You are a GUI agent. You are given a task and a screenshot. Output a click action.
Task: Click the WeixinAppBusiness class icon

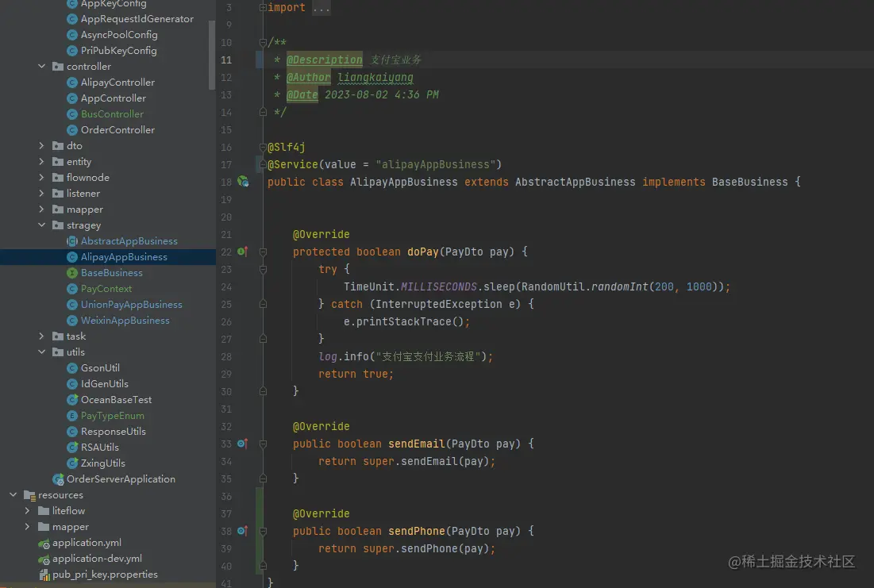coord(72,321)
